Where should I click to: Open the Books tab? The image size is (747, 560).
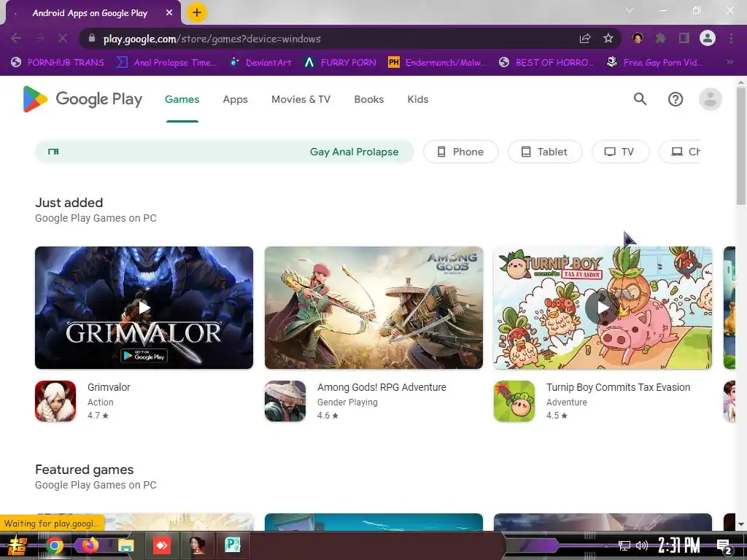point(368,99)
